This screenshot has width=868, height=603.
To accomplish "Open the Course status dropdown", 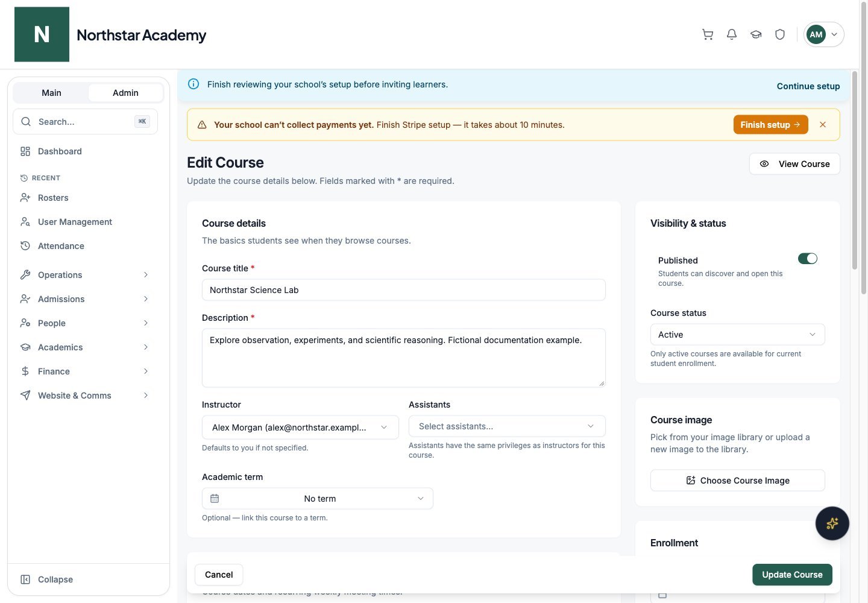I will pyautogui.click(x=737, y=335).
